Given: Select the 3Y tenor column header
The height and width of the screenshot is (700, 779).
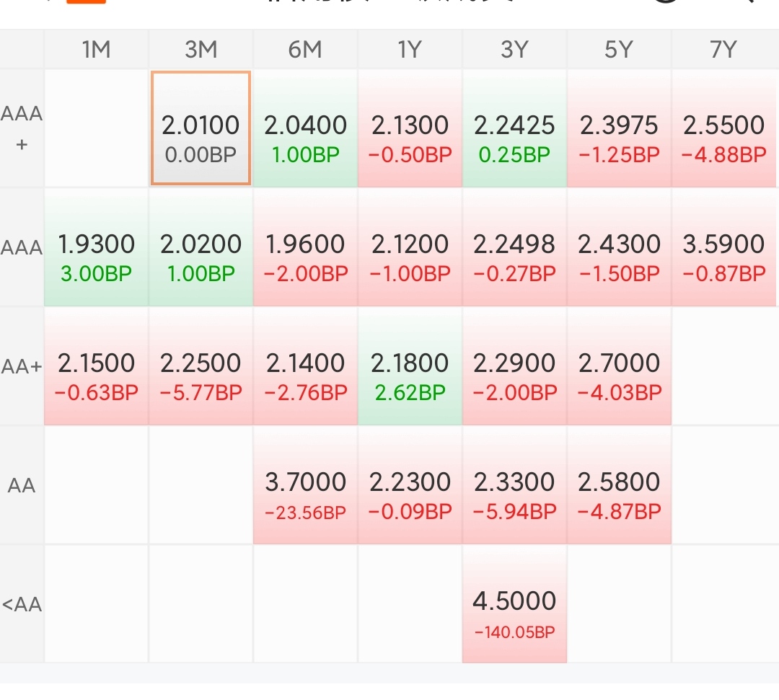Looking at the screenshot, I should pyautogui.click(x=514, y=50).
